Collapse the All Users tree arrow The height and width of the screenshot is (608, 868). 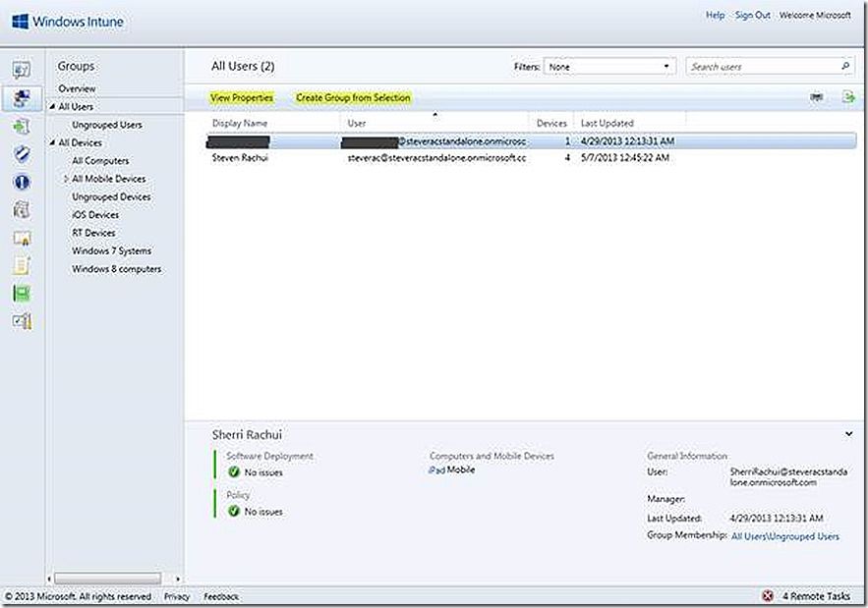point(52,106)
